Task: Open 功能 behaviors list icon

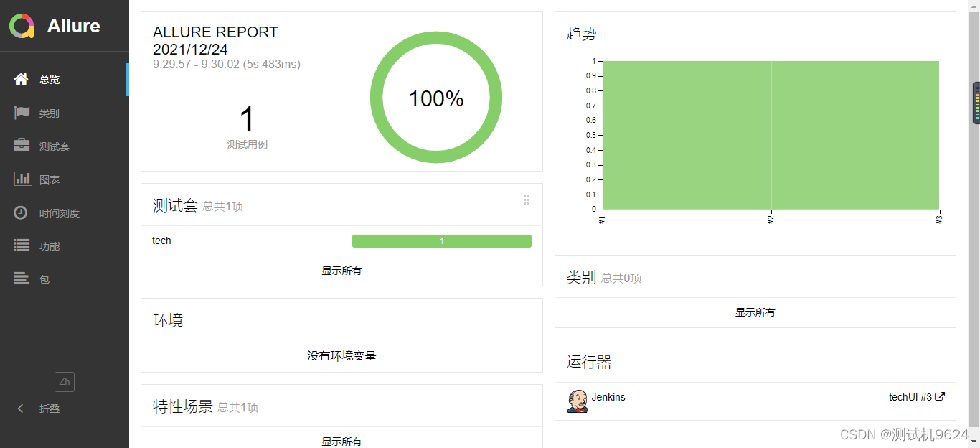Action: point(22,246)
